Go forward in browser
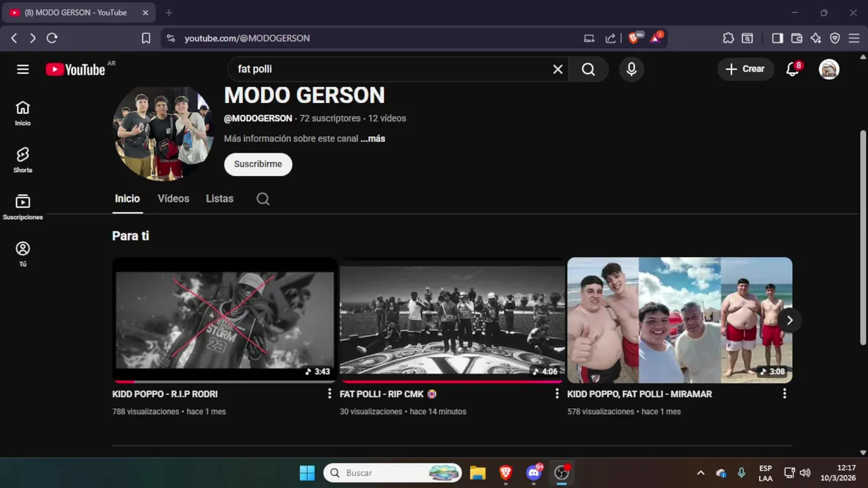The image size is (868, 488). coord(33,38)
